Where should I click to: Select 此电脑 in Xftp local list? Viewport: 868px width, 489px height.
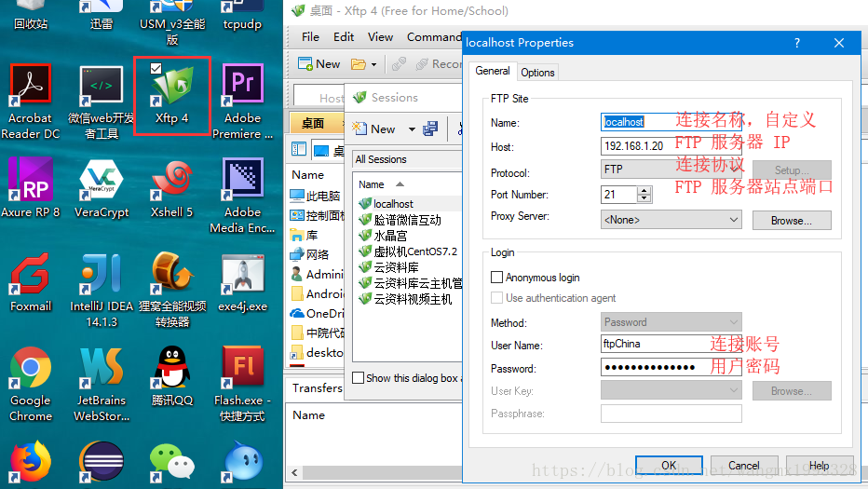[317, 196]
